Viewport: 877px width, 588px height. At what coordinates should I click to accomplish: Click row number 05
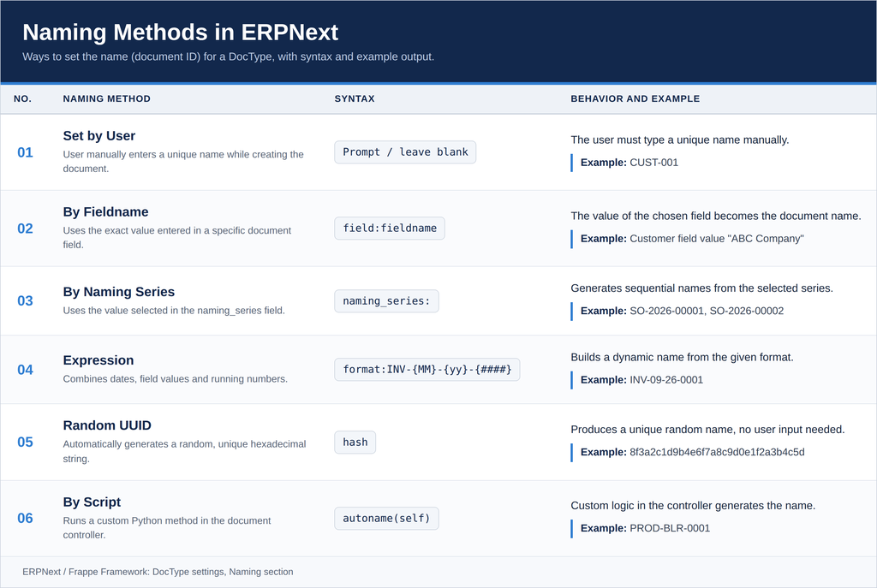tap(25, 442)
